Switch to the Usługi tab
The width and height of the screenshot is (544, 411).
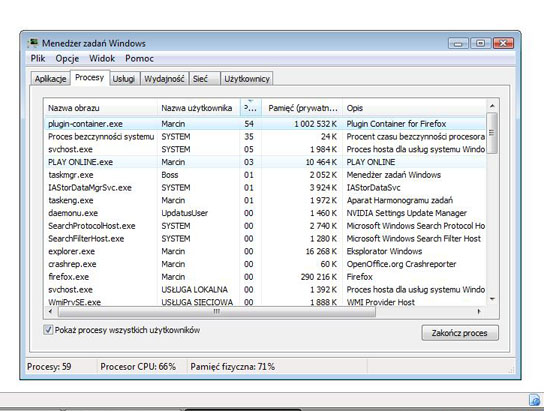[x=124, y=79]
